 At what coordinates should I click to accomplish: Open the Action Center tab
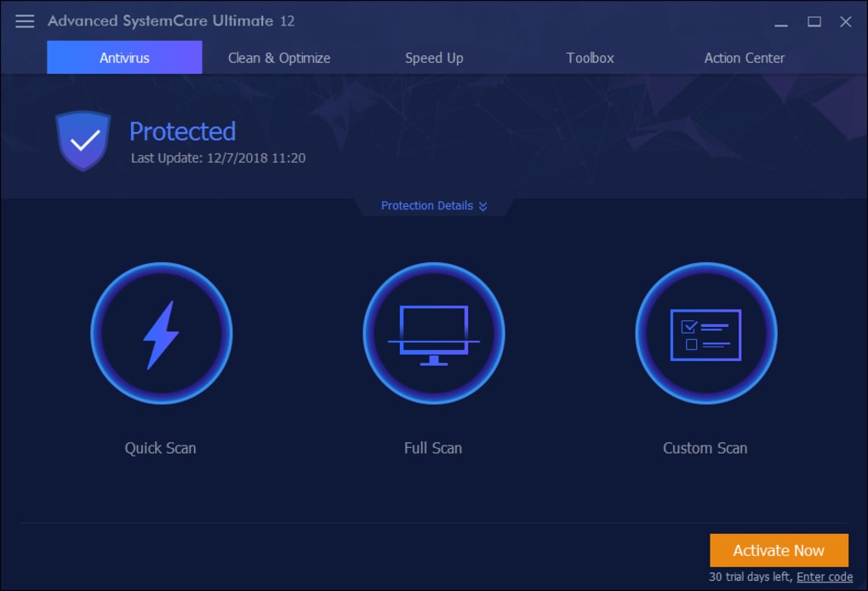(x=745, y=58)
